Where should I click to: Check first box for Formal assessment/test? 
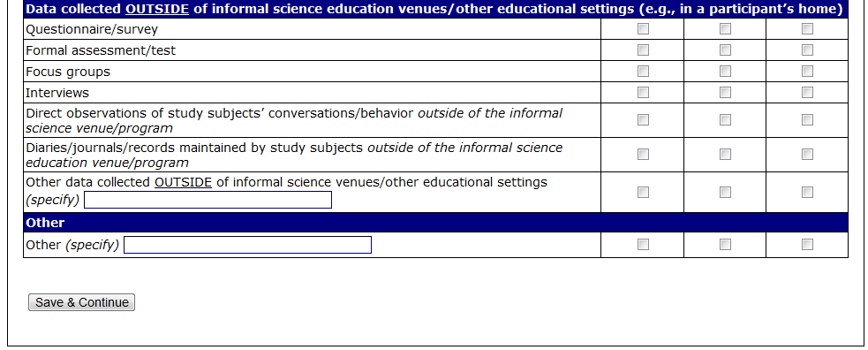(x=643, y=49)
